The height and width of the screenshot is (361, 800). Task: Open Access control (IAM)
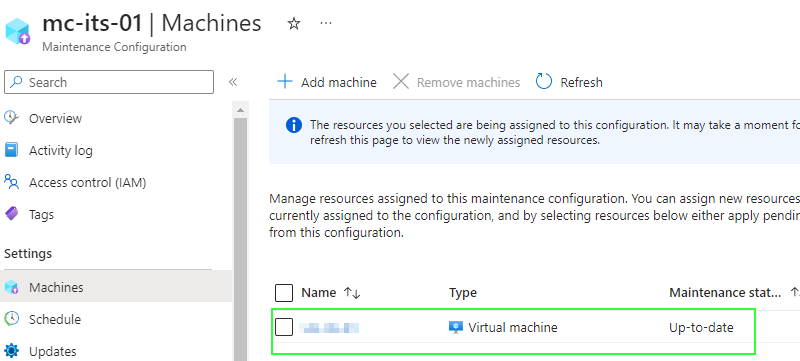point(87,183)
